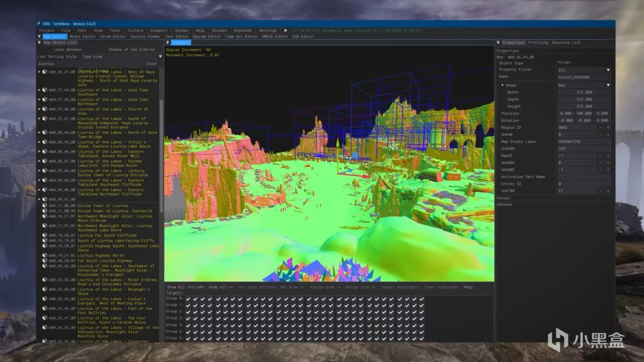644x362 pixels.
Task: Uncheck the first checkbox in Group 6
Action: 188,338
